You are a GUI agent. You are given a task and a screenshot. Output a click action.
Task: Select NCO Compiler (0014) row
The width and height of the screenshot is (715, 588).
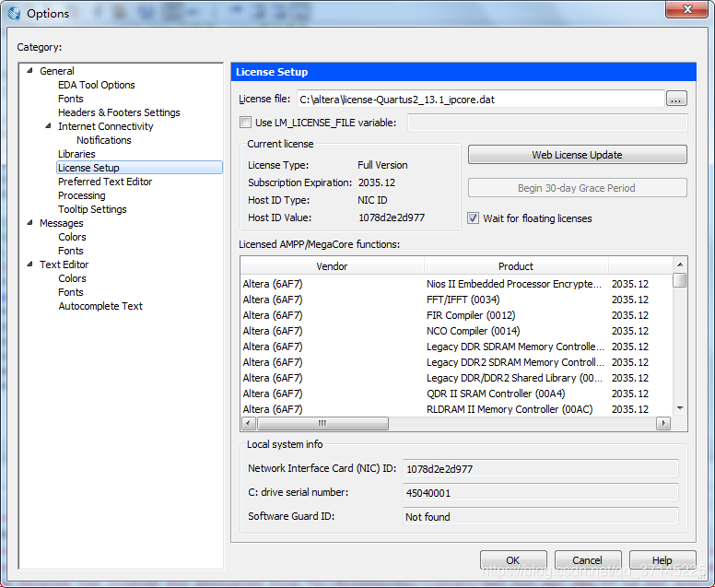pyautogui.click(x=456, y=331)
